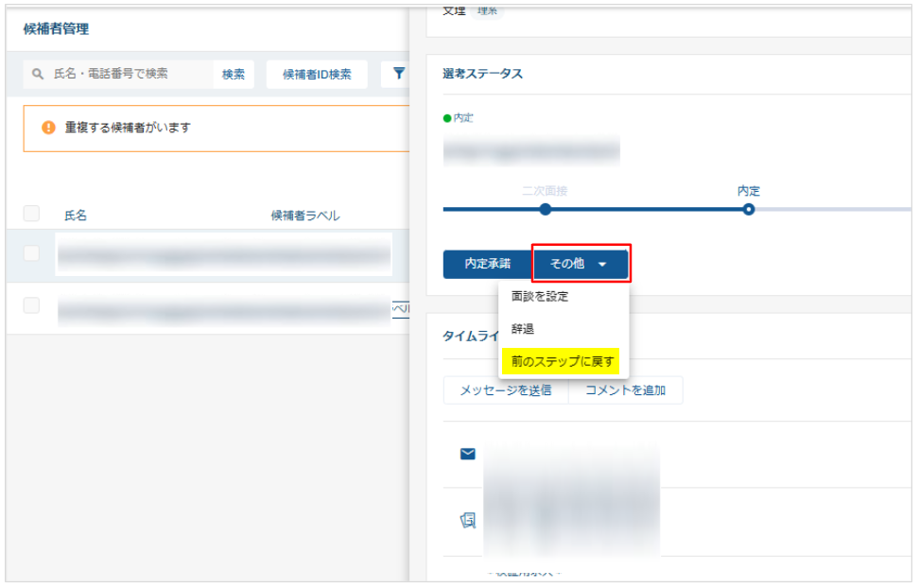Screen dimensions: 919x588
Task: Click the orange duplicate-candidate warning icon
Action: pos(49,128)
